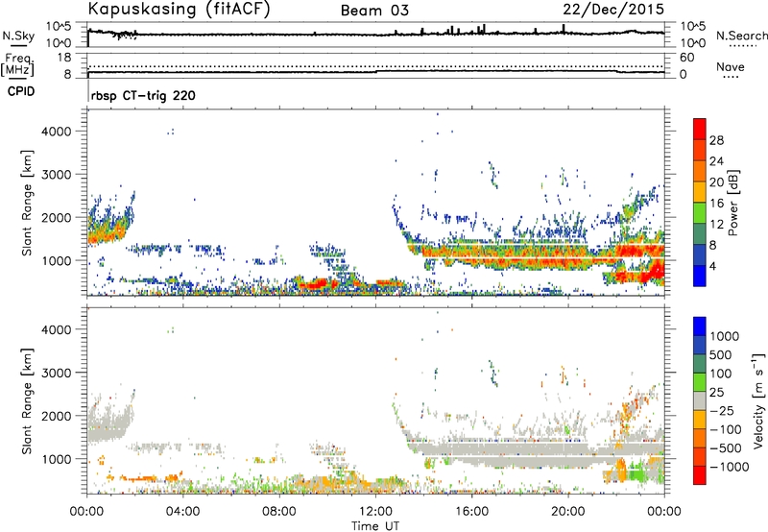768x532 pixels.
Task: Click the "20:00" time axis tick
Action: point(568,512)
